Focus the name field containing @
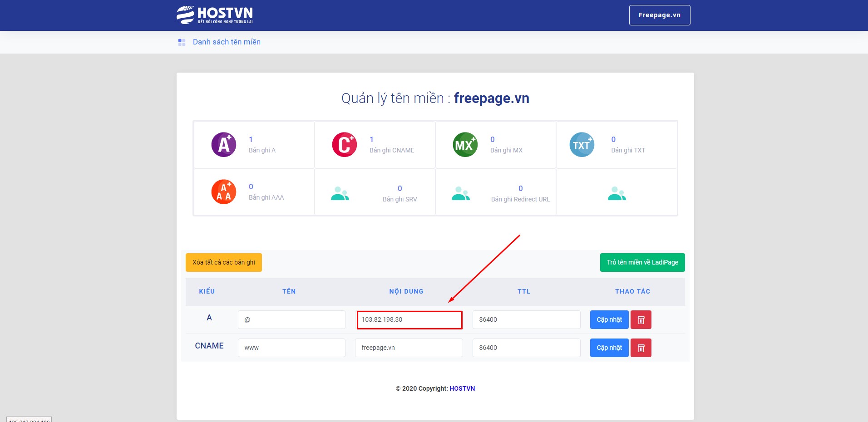 pos(291,319)
